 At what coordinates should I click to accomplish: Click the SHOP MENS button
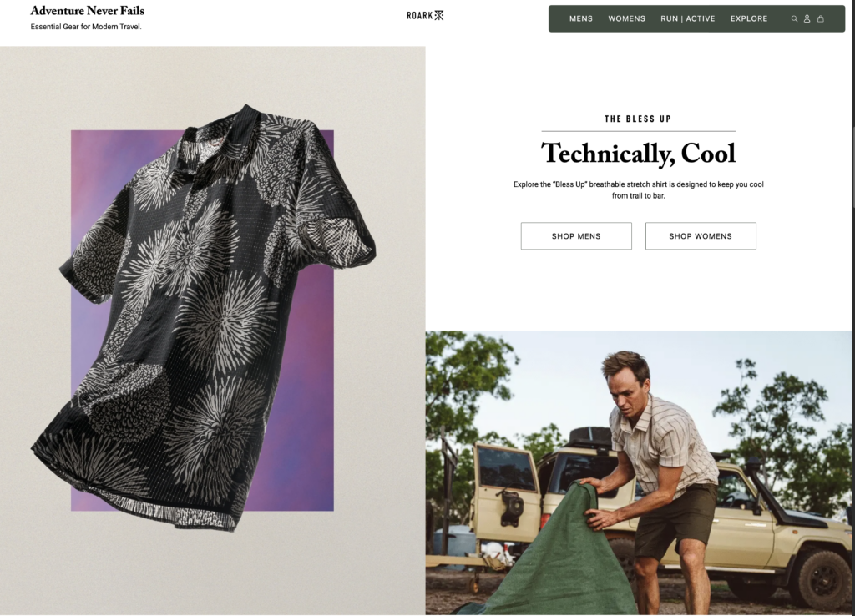coord(576,236)
